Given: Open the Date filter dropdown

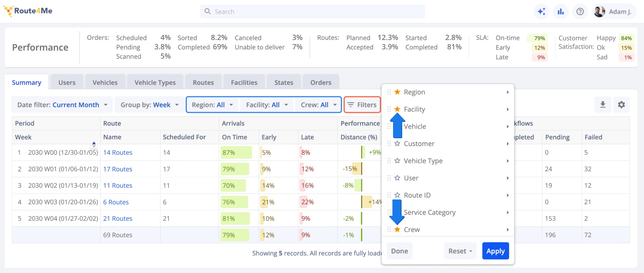Looking at the screenshot, I should click(62, 105).
